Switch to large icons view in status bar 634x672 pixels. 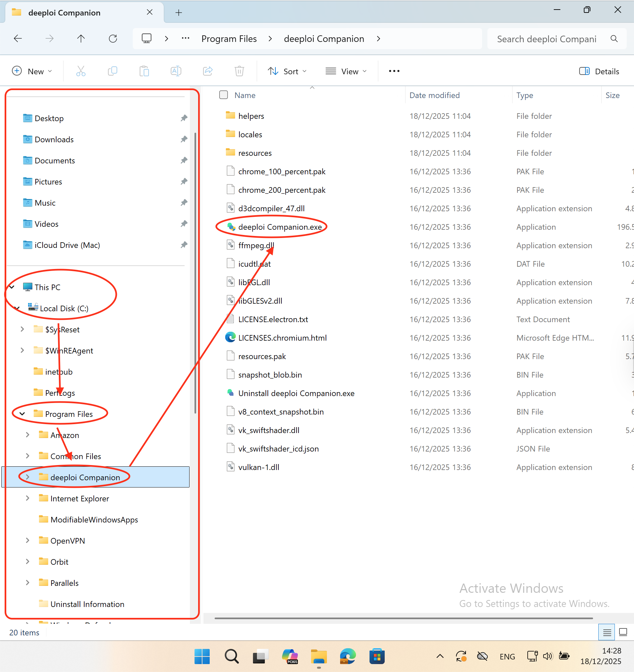coord(623,632)
